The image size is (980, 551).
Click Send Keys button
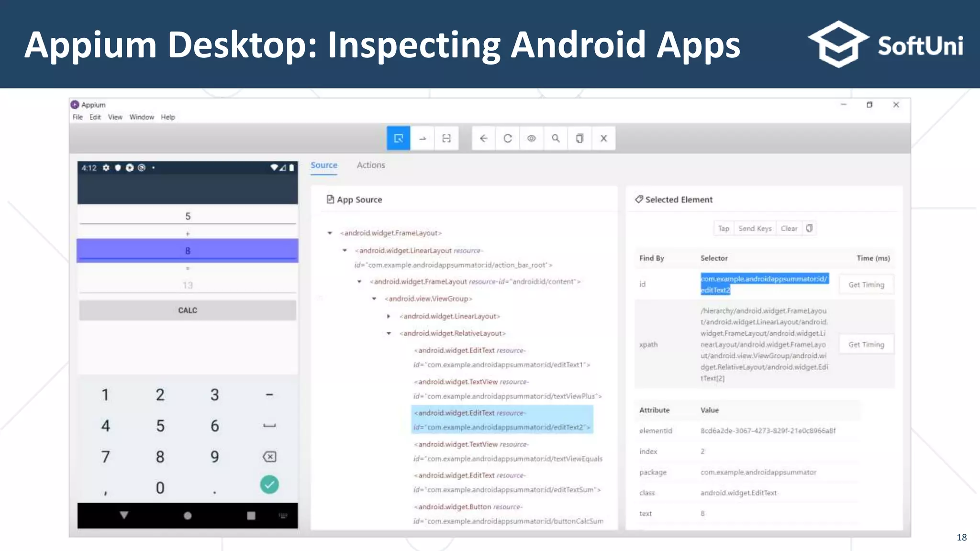tap(755, 228)
